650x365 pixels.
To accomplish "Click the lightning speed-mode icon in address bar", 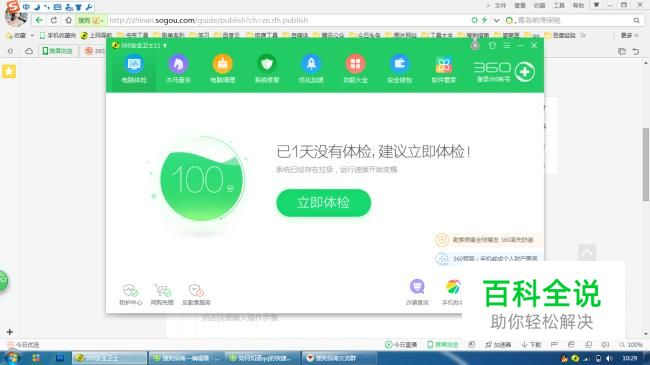I will 484,20.
